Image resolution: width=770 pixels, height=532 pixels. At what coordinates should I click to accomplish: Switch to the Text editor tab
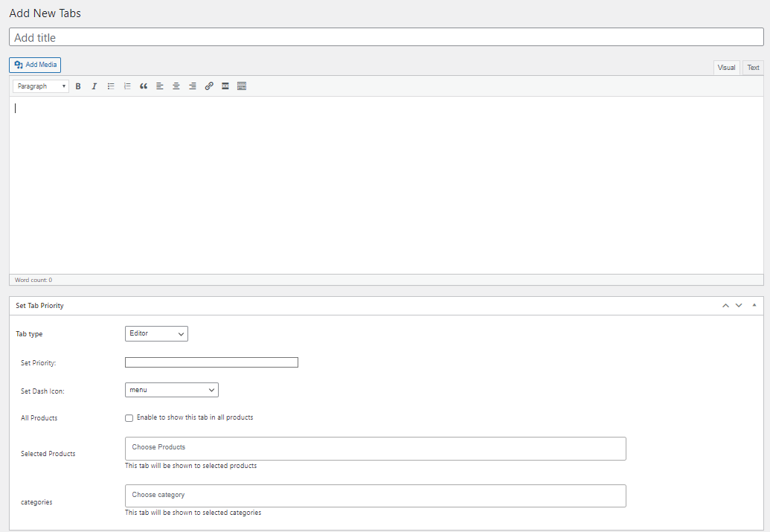[x=753, y=68]
